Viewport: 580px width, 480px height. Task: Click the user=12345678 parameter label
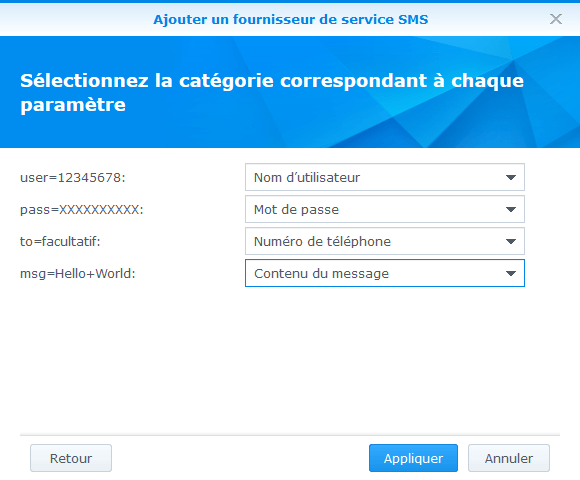point(73,178)
